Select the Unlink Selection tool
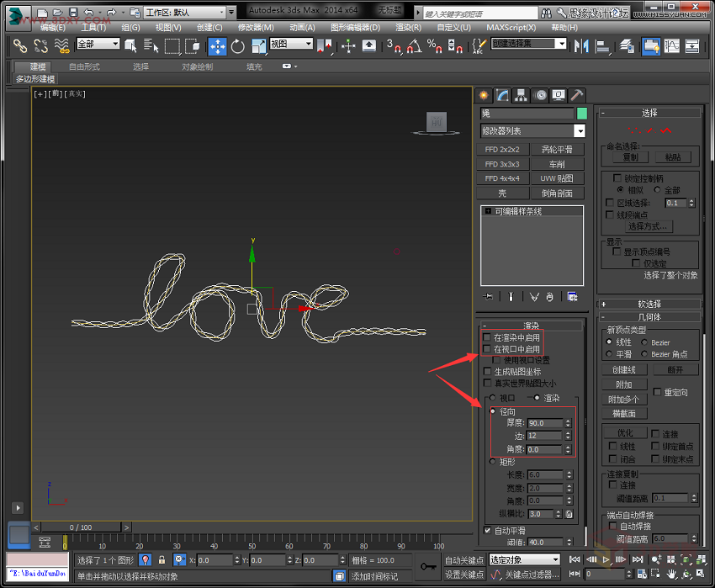Screen dimensions: 715x588 (x=40, y=46)
